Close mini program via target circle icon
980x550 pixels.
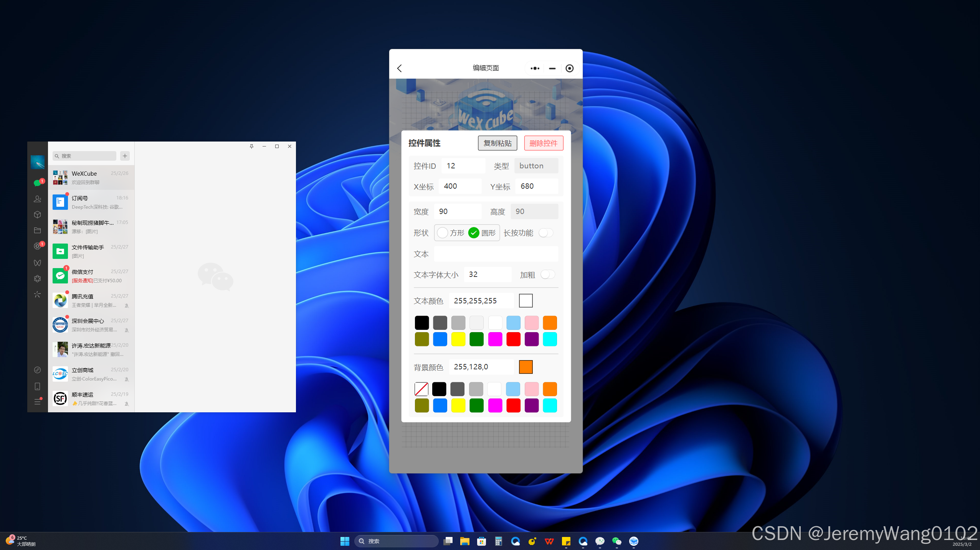(569, 68)
